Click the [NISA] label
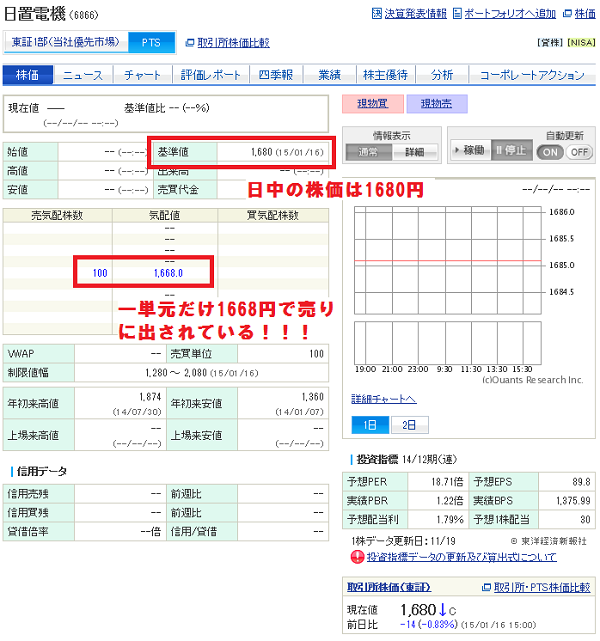600x641 pixels. coord(582,43)
